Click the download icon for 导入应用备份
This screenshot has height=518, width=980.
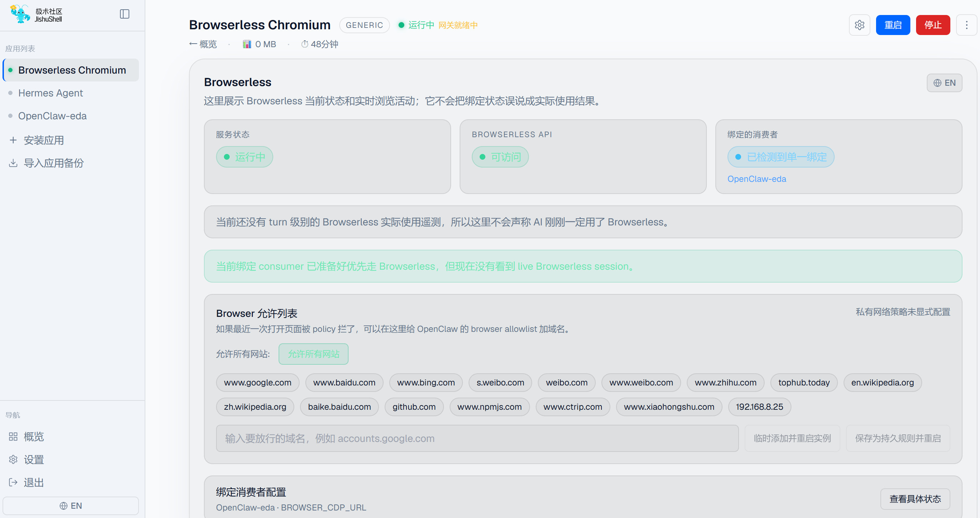coord(13,163)
